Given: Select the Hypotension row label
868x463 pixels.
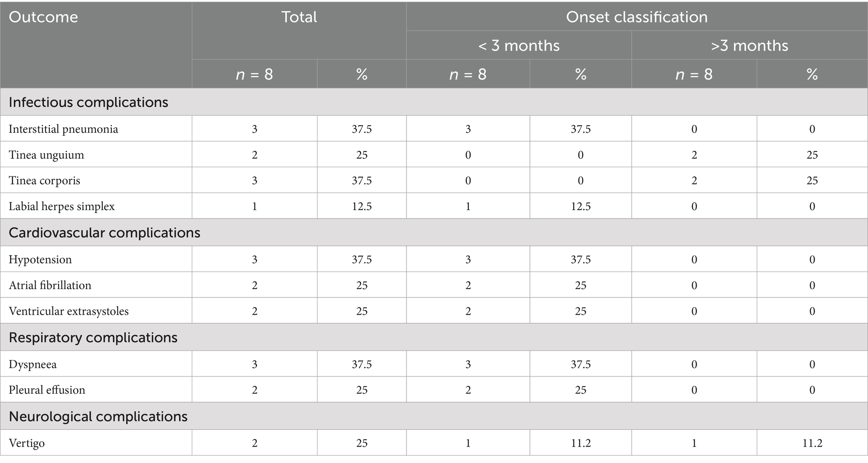Looking at the screenshot, I should click(x=40, y=259).
